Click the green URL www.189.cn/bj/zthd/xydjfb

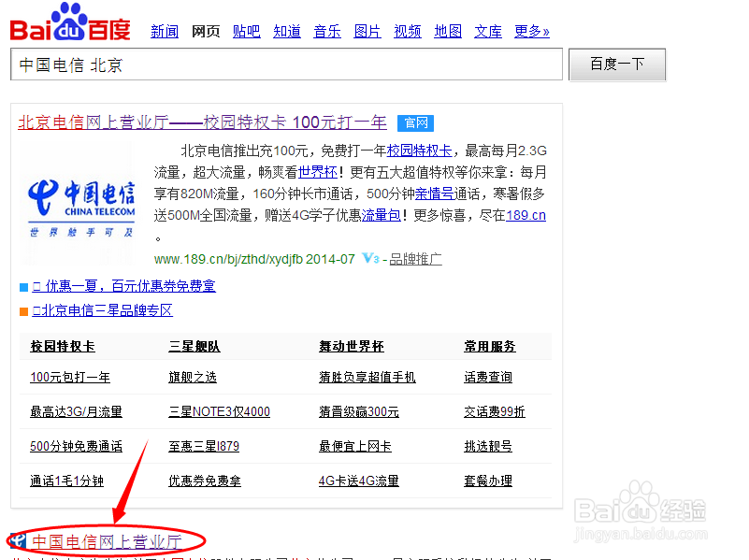pos(228,259)
